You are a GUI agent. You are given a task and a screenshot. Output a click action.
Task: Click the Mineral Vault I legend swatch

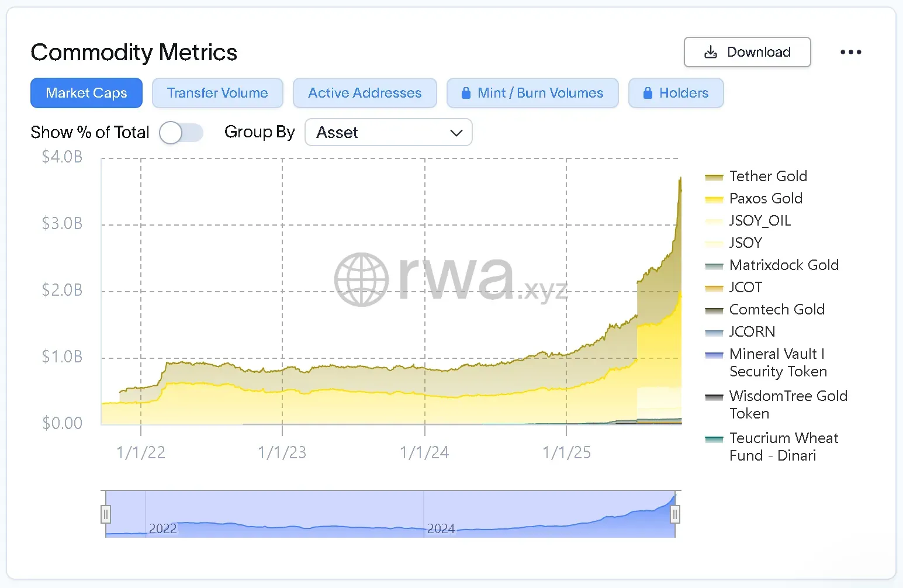[x=714, y=355]
